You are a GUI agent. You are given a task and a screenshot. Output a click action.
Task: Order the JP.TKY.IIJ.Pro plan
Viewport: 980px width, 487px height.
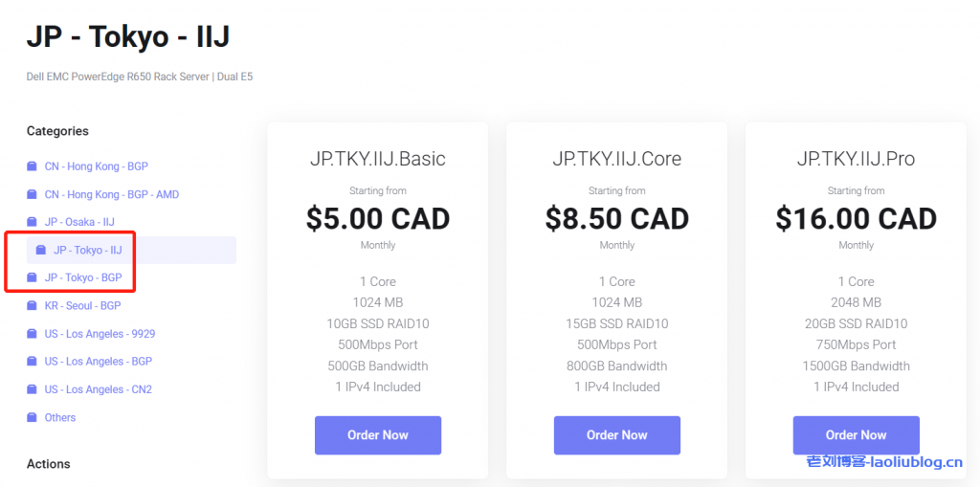click(857, 435)
